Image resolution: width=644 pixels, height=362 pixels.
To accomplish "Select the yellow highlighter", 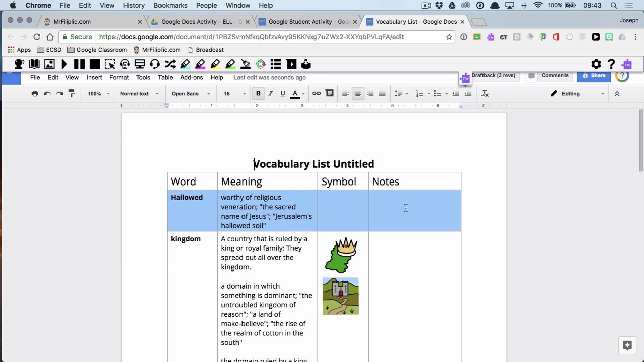I will point(215,64).
